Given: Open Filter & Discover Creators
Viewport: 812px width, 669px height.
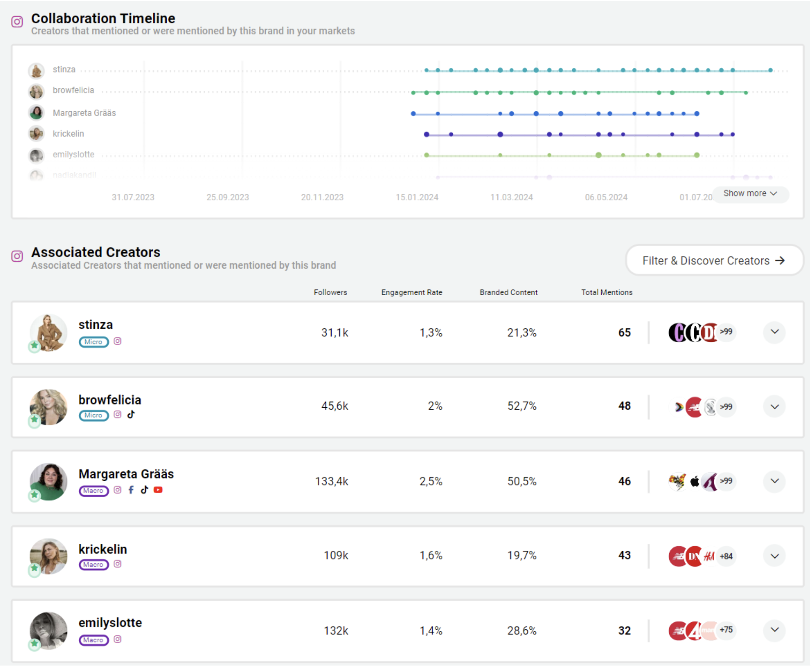Looking at the screenshot, I should (713, 261).
